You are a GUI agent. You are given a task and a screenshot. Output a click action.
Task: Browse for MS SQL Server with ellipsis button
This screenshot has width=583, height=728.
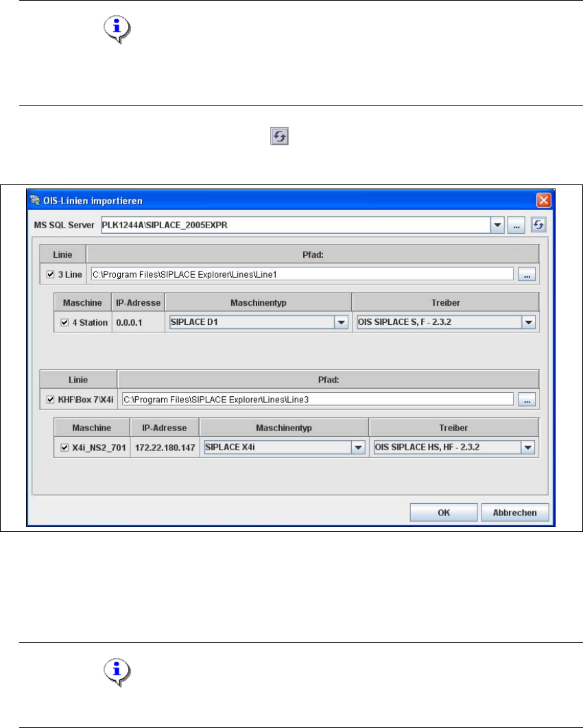coord(516,225)
